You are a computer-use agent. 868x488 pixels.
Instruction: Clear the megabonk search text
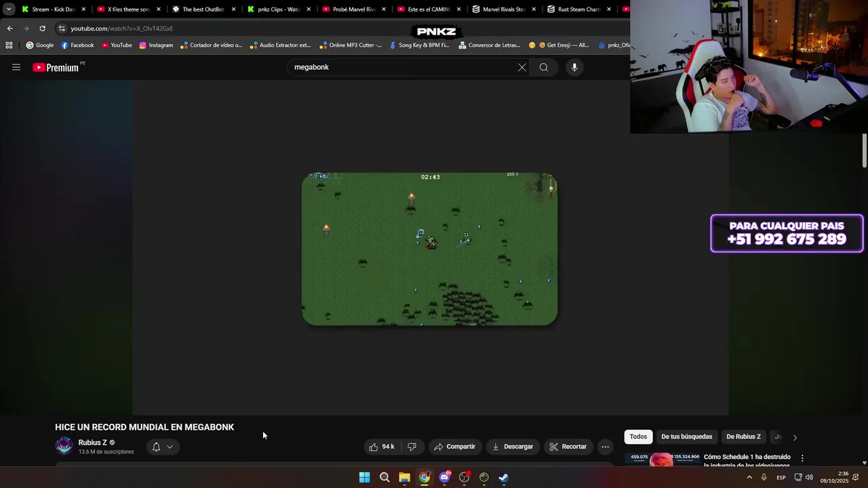pyautogui.click(x=522, y=67)
